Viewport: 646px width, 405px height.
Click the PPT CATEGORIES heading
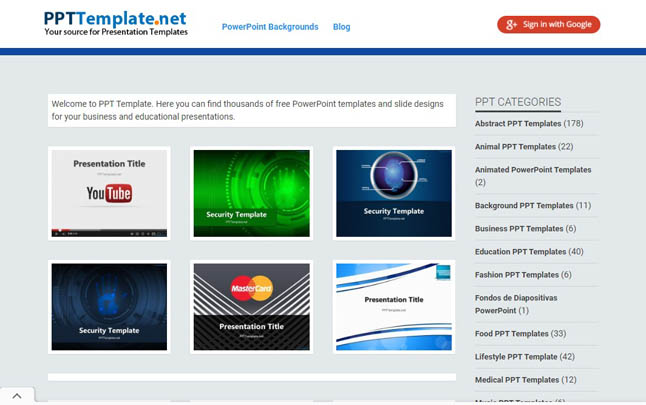(518, 102)
